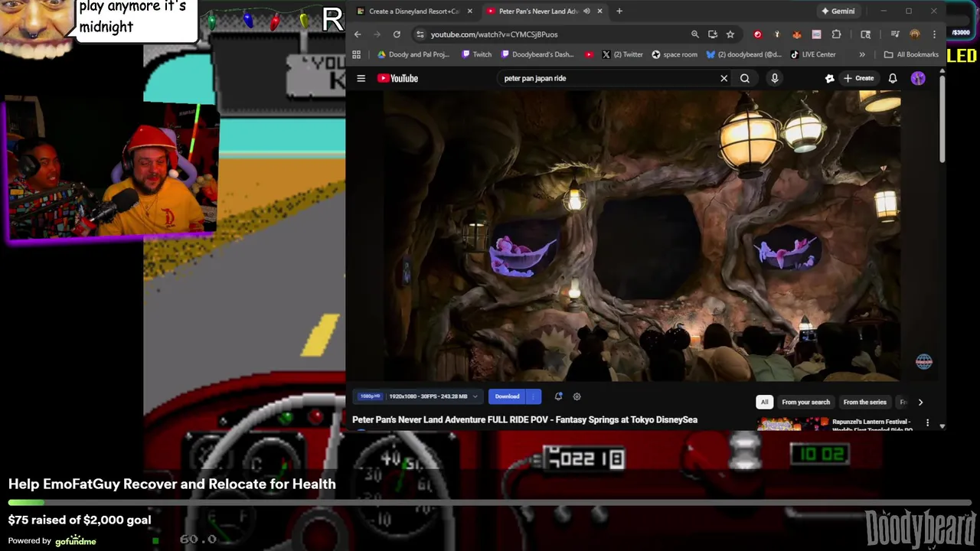Open the TikTok LIVE Center bookmark
The image size is (980, 551).
click(813, 54)
